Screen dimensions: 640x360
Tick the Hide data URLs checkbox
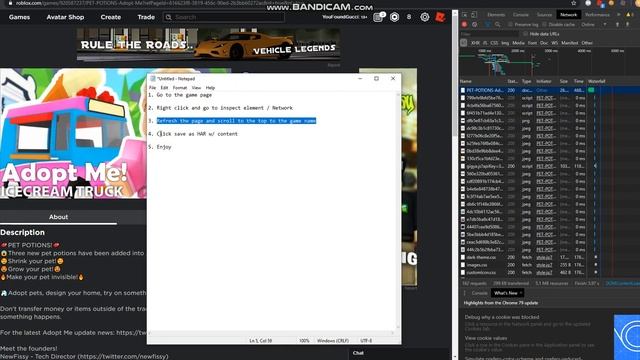pos(525,34)
